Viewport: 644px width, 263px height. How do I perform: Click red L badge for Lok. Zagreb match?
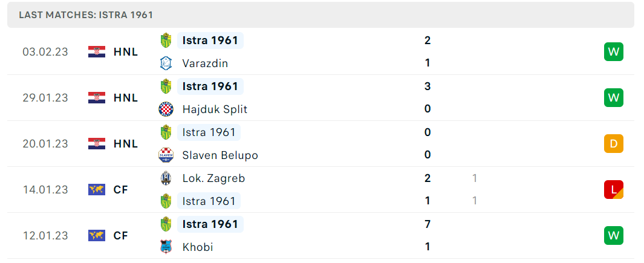click(x=614, y=189)
